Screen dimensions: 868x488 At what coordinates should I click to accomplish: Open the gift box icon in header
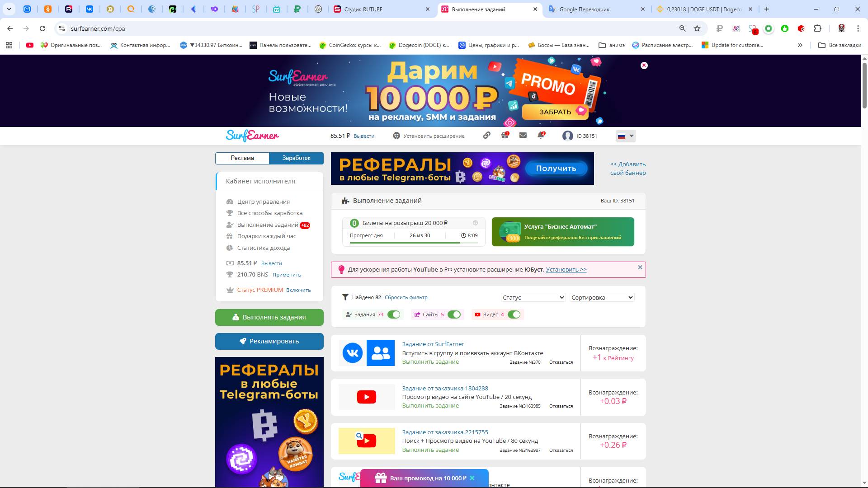(505, 136)
